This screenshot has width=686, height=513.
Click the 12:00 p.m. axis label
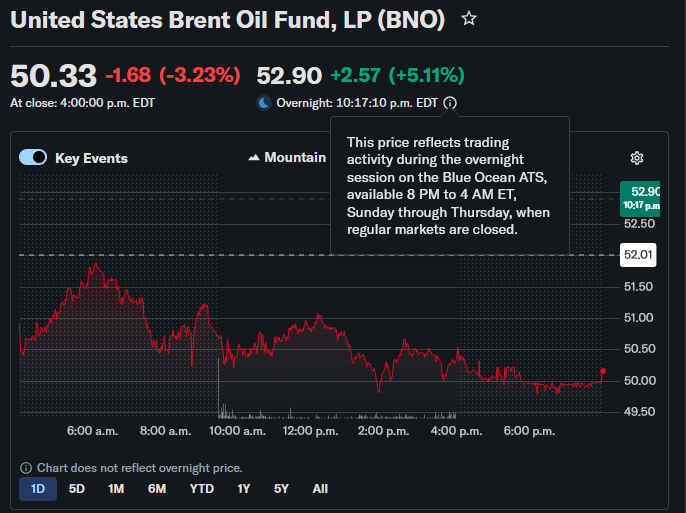click(310, 431)
